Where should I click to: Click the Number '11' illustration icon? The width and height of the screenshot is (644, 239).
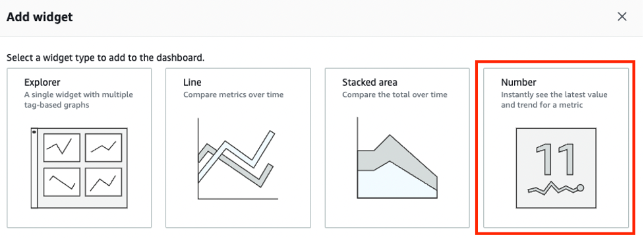pyautogui.click(x=556, y=168)
